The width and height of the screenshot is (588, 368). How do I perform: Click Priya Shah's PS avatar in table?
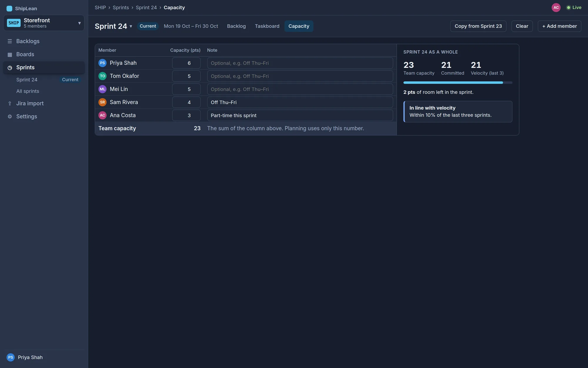[x=102, y=63]
